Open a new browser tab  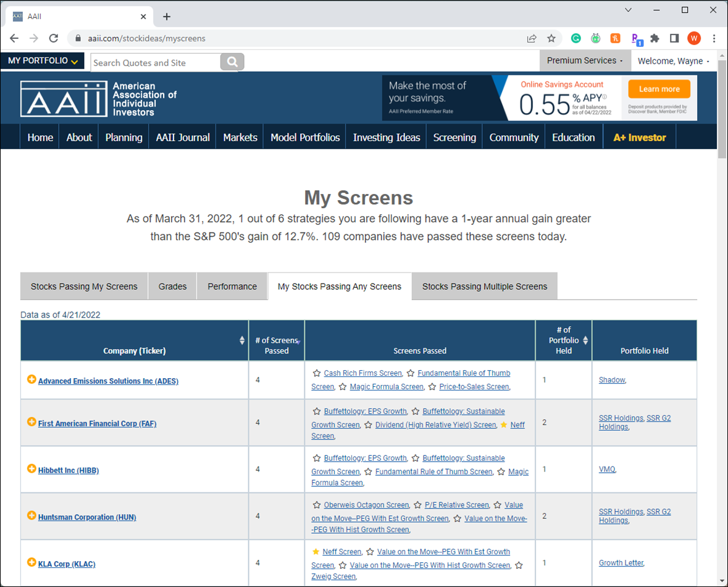(x=167, y=17)
